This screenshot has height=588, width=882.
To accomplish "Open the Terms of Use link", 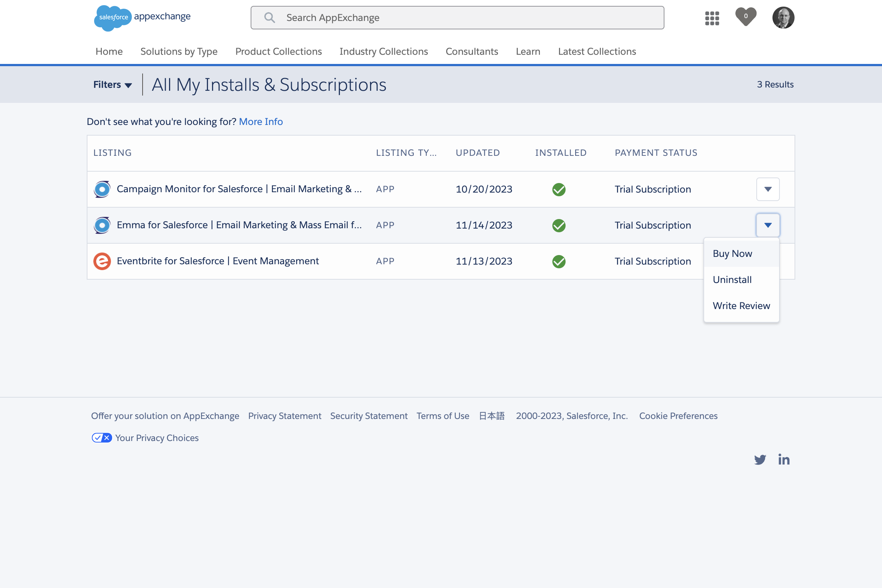I will click(x=443, y=416).
